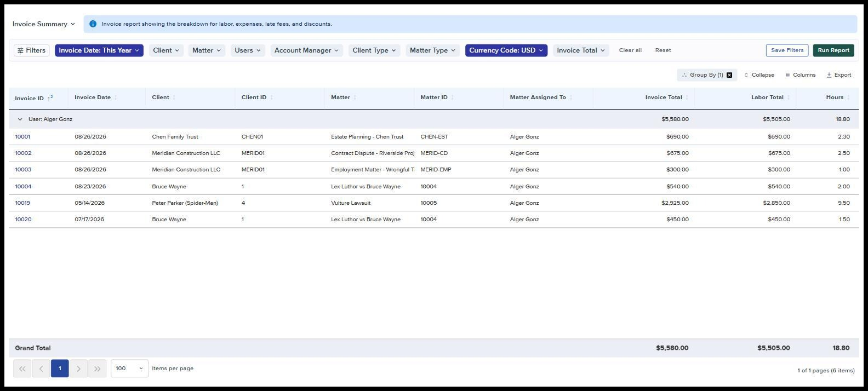
Task: Sort by Invoice Total column header
Action: click(664, 97)
